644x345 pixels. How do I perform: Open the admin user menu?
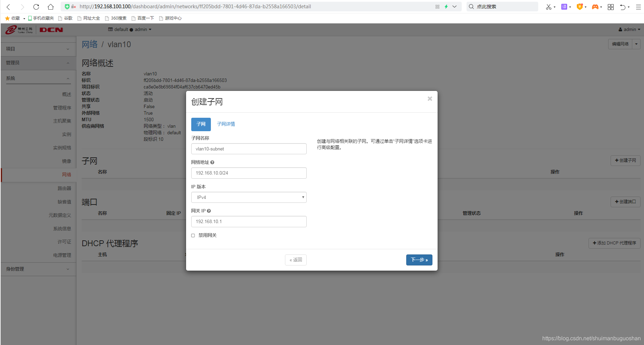pos(629,30)
